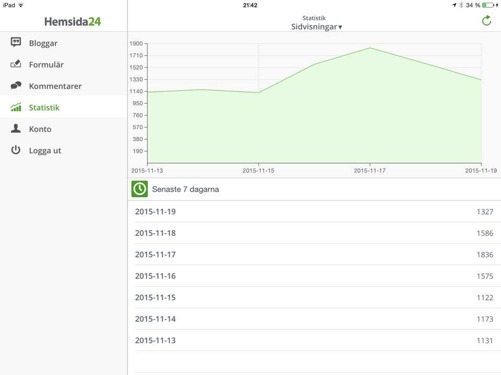Open the Sidvisningar dropdown

[316, 27]
